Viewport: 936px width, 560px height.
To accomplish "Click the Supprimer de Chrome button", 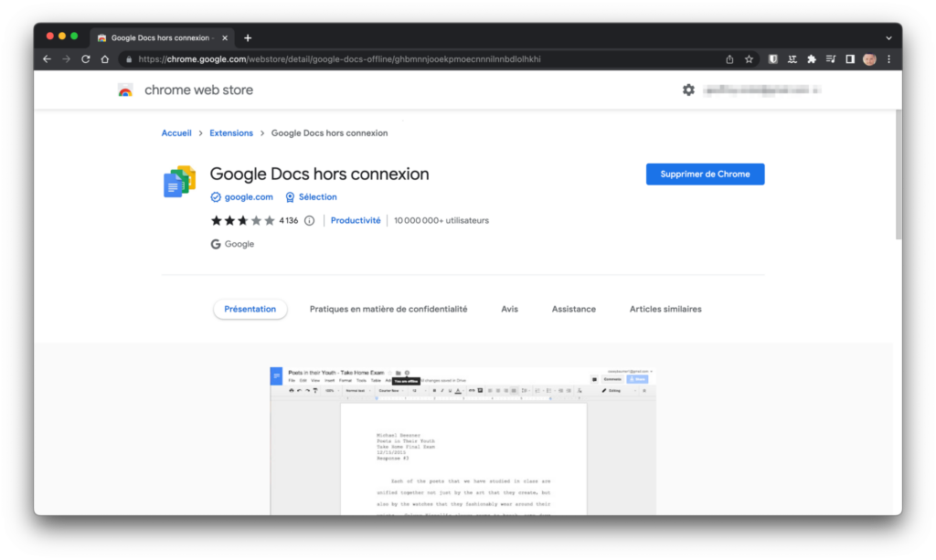I will (705, 174).
